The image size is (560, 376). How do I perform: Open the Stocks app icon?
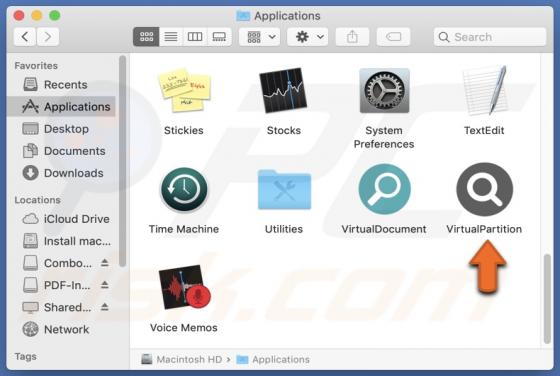point(283,90)
